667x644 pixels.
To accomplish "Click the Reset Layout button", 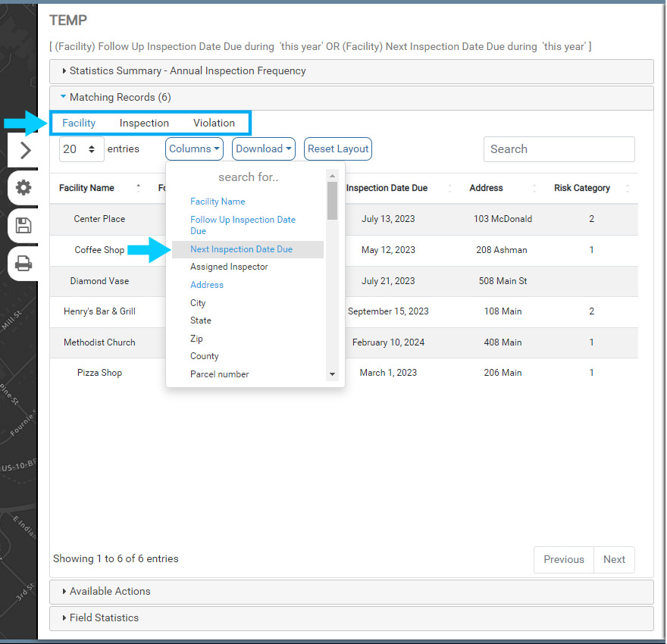I will (338, 149).
